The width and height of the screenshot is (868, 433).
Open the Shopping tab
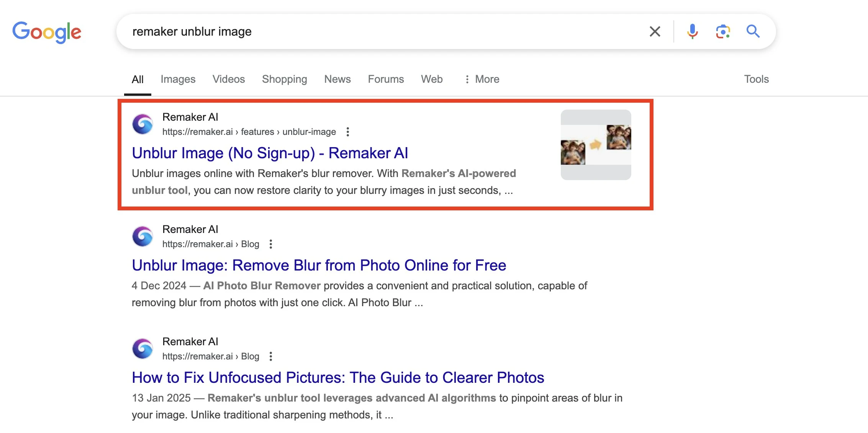[x=285, y=79]
